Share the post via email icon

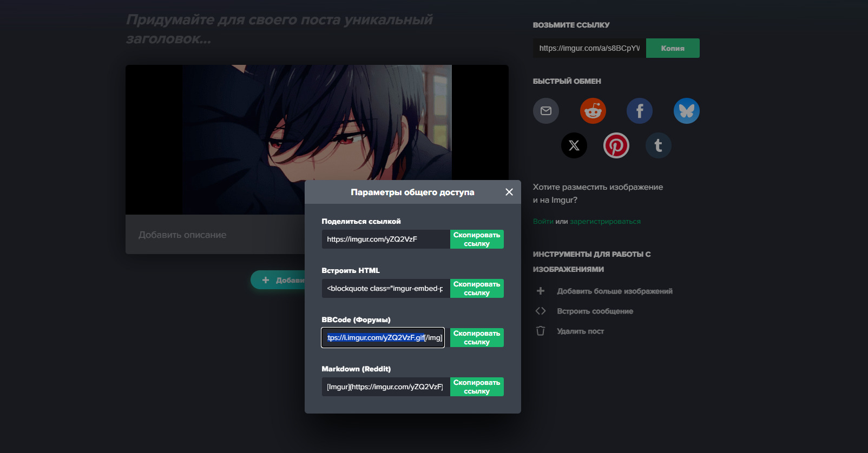(545, 111)
